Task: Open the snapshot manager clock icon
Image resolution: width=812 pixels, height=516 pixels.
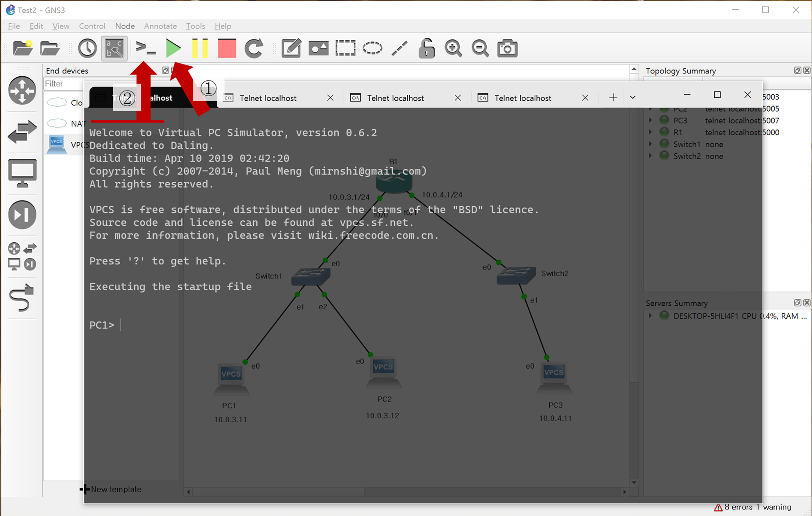Action: (87, 48)
